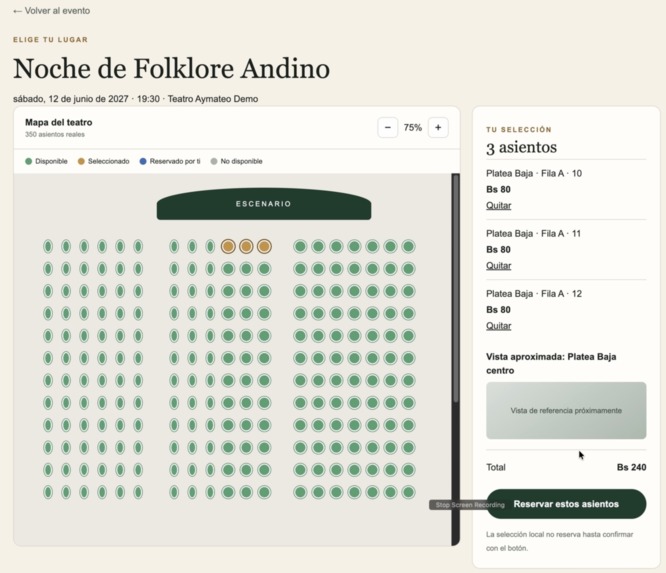
Task: Zoom out the theater map with minus button
Action: pos(388,127)
